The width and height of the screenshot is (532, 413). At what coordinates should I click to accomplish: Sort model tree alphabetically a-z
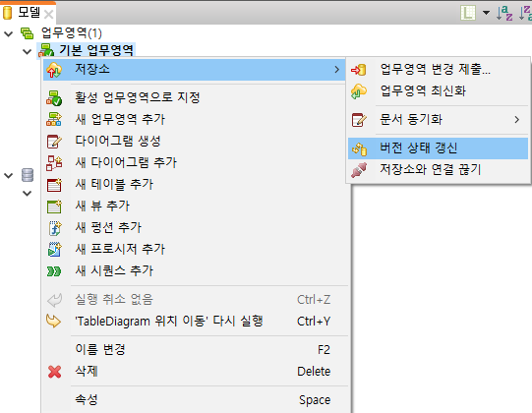504,13
